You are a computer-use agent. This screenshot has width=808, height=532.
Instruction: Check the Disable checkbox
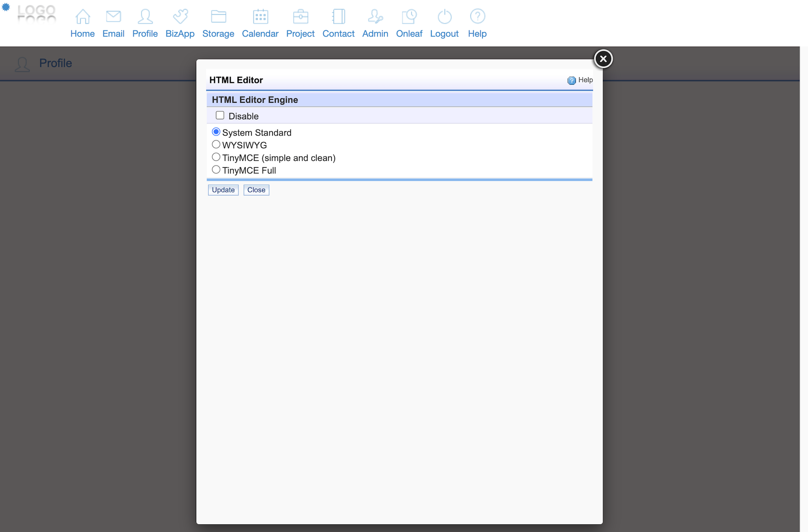pos(220,116)
